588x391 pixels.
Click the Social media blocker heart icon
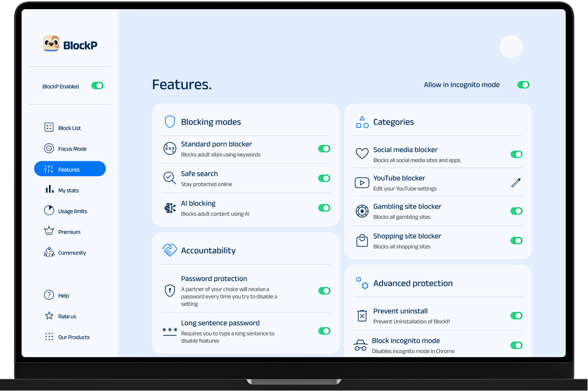362,154
